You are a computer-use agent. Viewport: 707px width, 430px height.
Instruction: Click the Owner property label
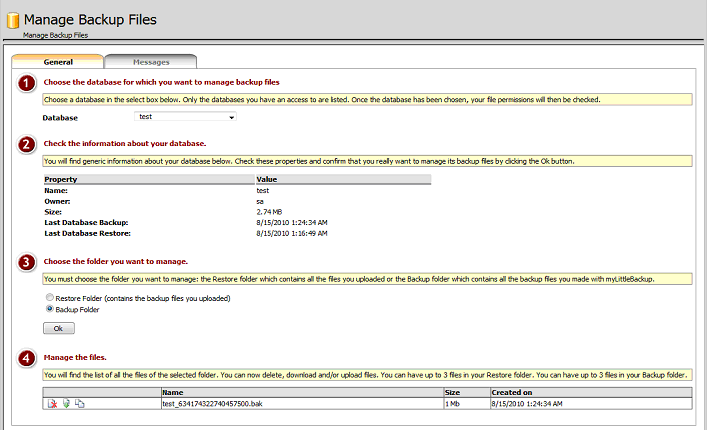point(57,201)
